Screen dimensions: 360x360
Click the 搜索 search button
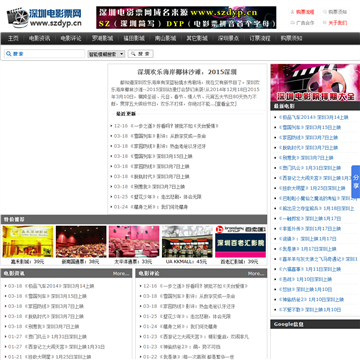coord(140,54)
